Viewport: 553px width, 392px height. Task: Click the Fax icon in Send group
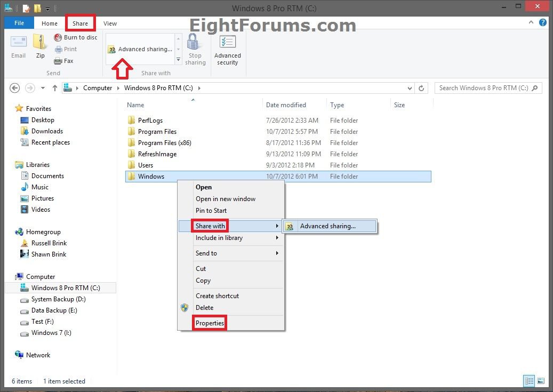click(x=58, y=61)
